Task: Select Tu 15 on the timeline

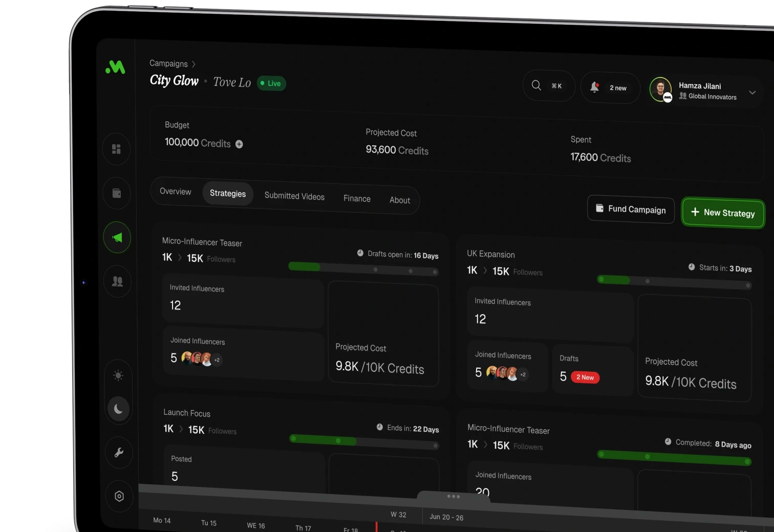Action: tap(208, 523)
